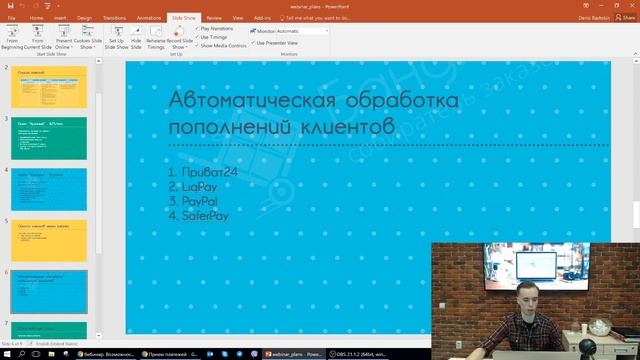Start presentation from quick access toolbar
The height and width of the screenshot is (360, 640).
pyautogui.click(x=48, y=6)
